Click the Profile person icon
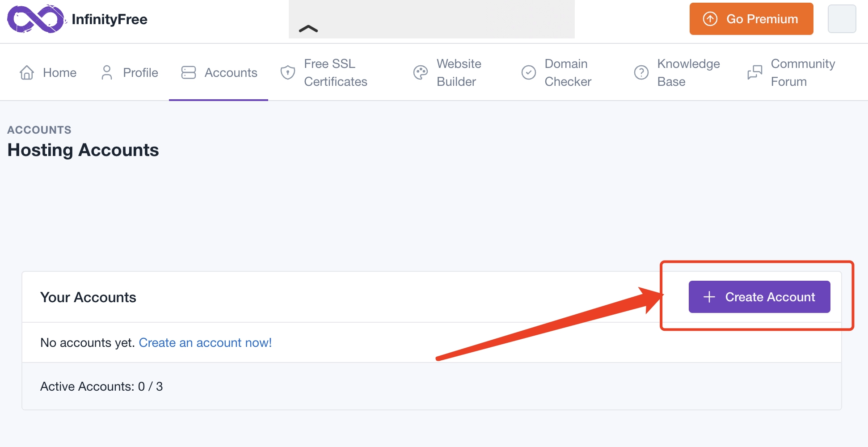 pyautogui.click(x=107, y=72)
